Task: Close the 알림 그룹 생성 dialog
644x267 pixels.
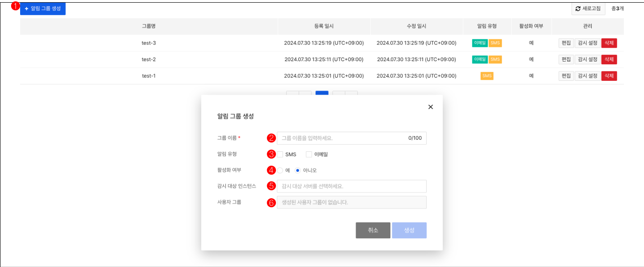Action: point(431,107)
